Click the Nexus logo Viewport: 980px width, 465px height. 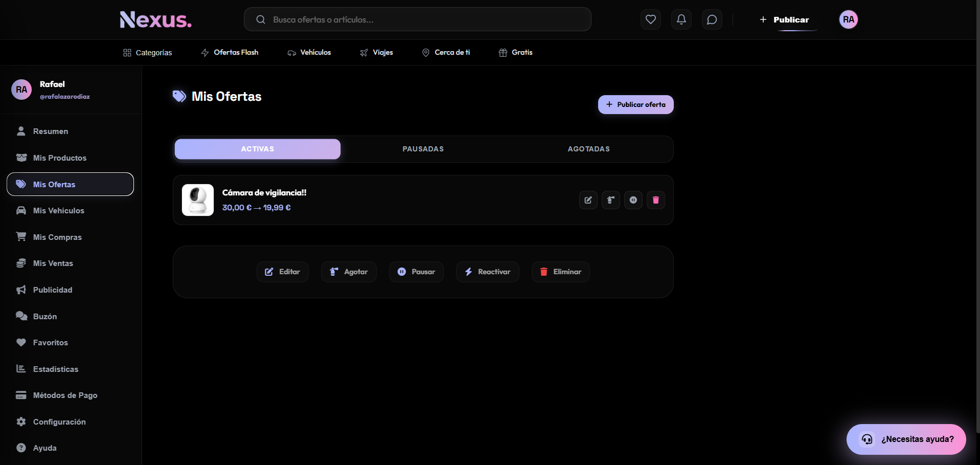pos(156,19)
